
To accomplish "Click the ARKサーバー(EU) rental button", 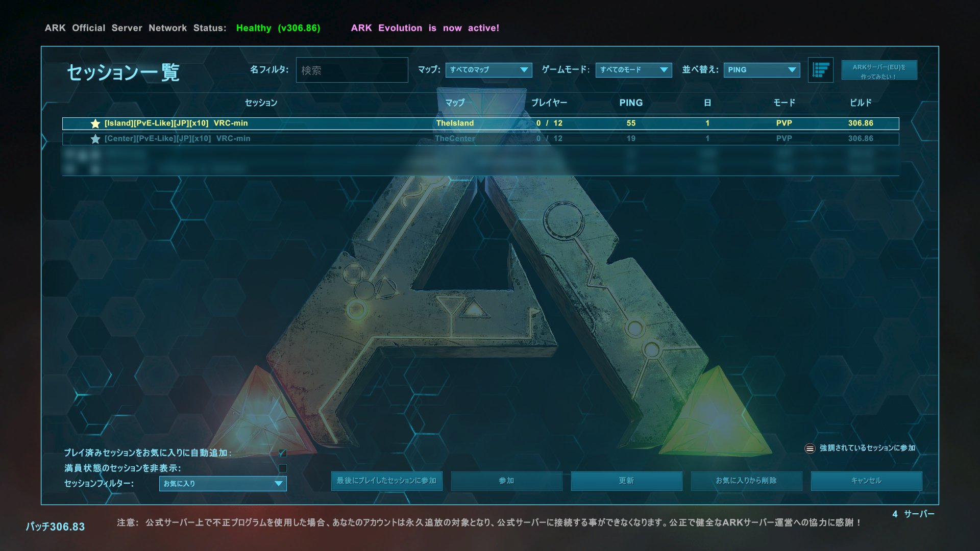I will (879, 70).
